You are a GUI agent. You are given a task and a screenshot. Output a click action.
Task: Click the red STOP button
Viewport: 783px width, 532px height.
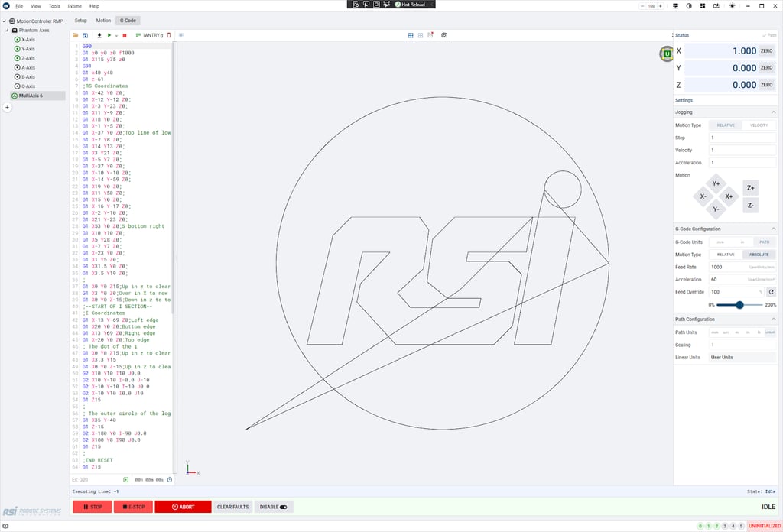coord(92,507)
